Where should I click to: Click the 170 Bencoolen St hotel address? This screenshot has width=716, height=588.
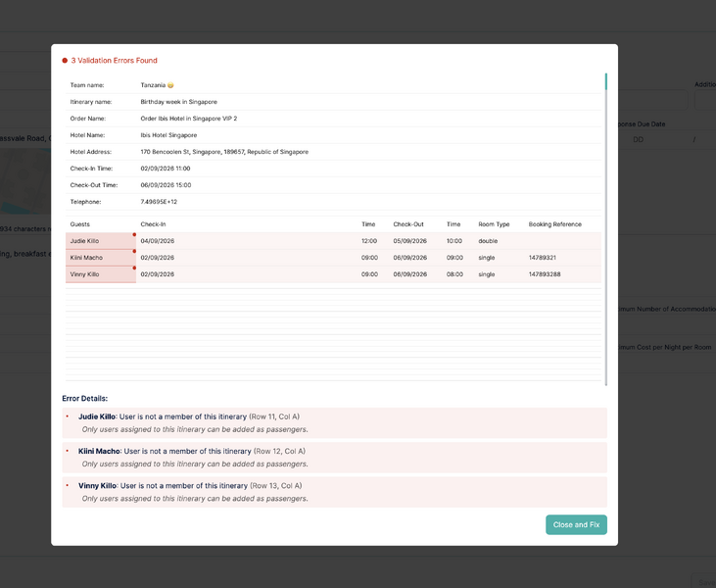(224, 152)
